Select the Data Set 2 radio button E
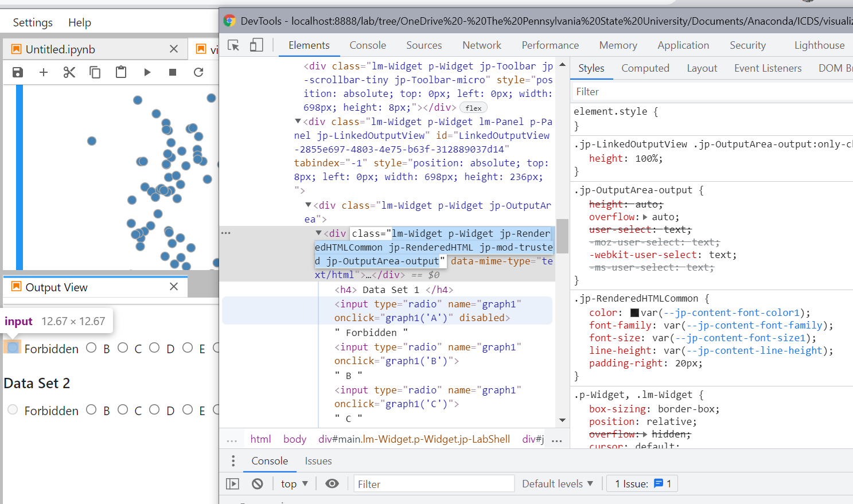 (188, 409)
